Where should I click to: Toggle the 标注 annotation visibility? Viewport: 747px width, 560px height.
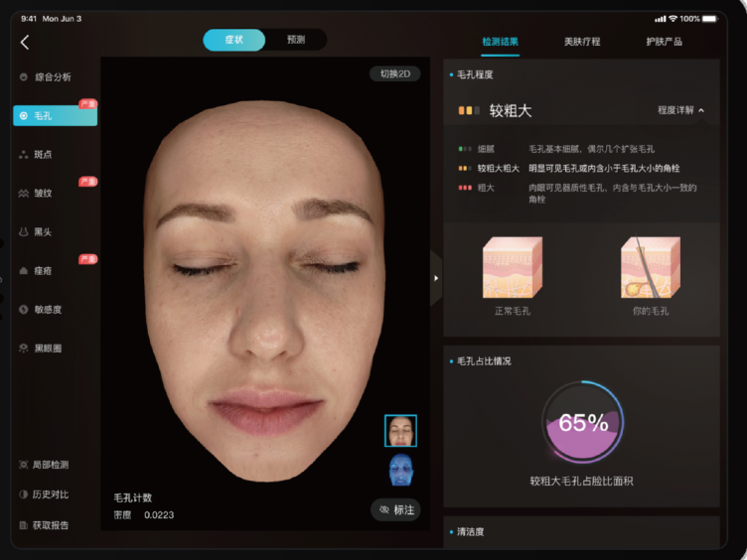click(395, 509)
